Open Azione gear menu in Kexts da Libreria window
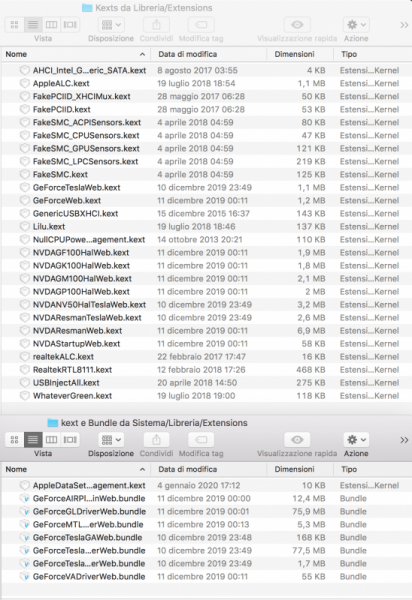The height and width of the screenshot is (600, 412). [x=356, y=25]
